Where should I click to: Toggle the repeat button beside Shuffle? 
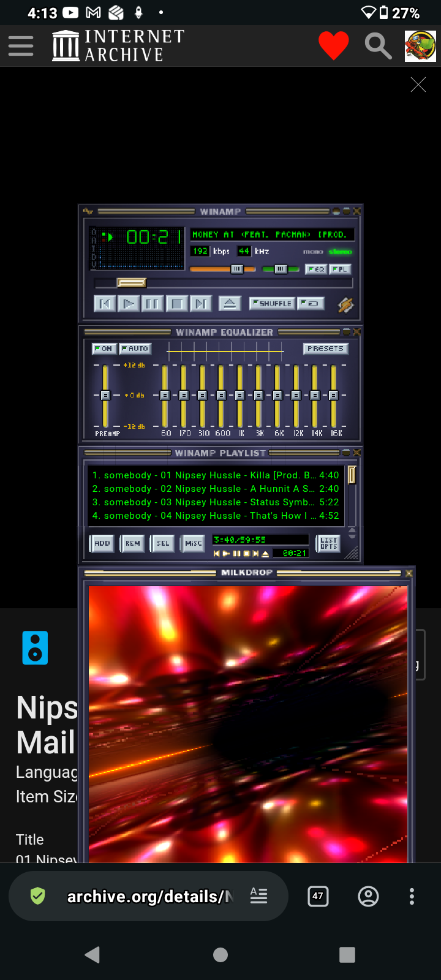point(311,303)
